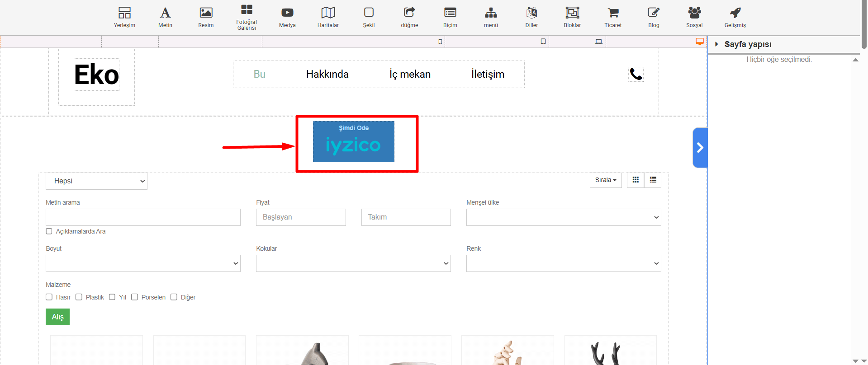Open the Menşei ülke dropdown
This screenshot has width=868, height=365.
click(x=564, y=217)
